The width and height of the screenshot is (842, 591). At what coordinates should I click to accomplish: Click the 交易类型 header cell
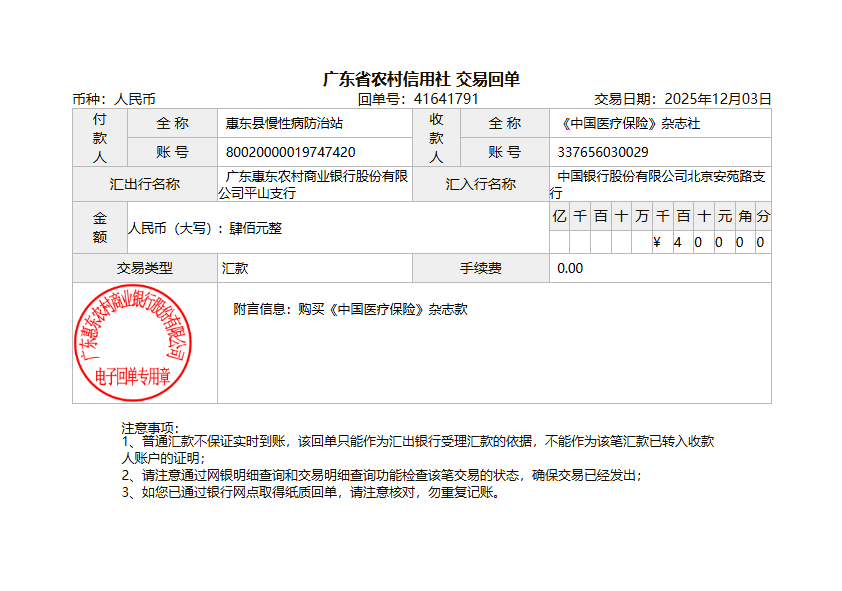145,268
